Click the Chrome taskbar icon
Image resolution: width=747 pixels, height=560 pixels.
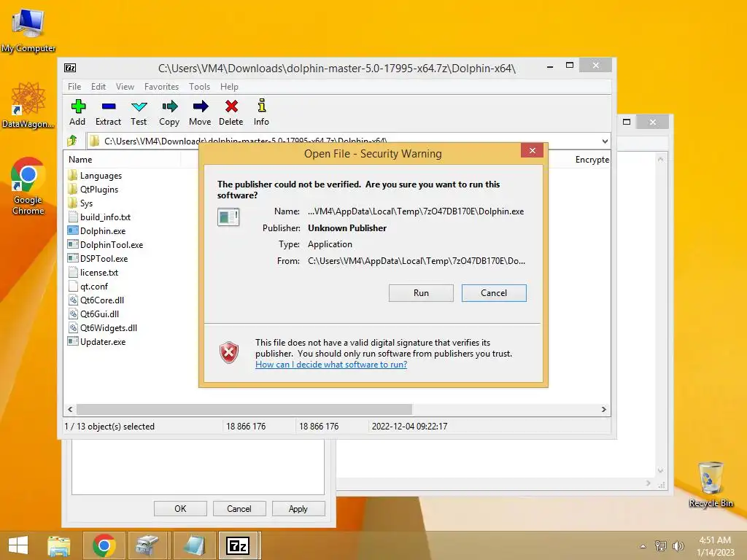[x=104, y=545]
